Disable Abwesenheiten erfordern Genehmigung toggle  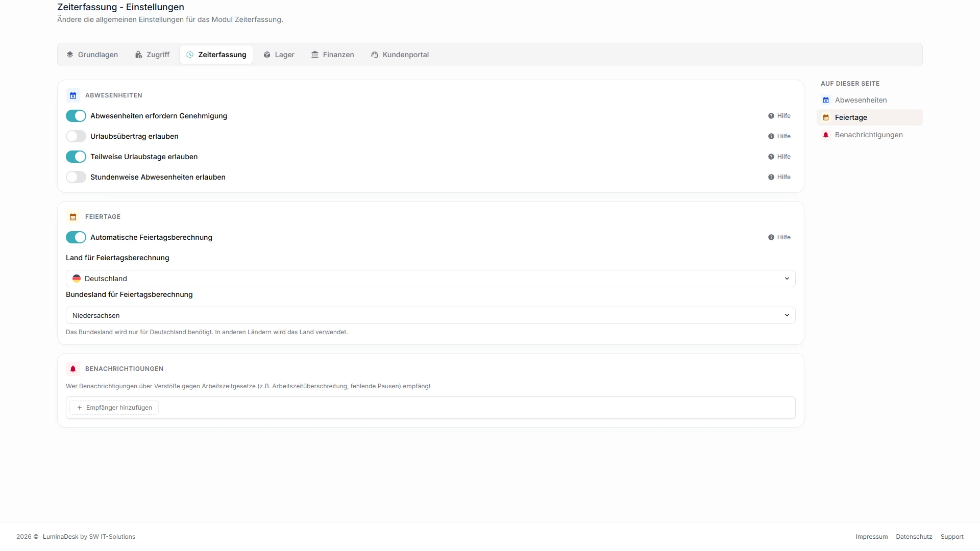coord(76,116)
